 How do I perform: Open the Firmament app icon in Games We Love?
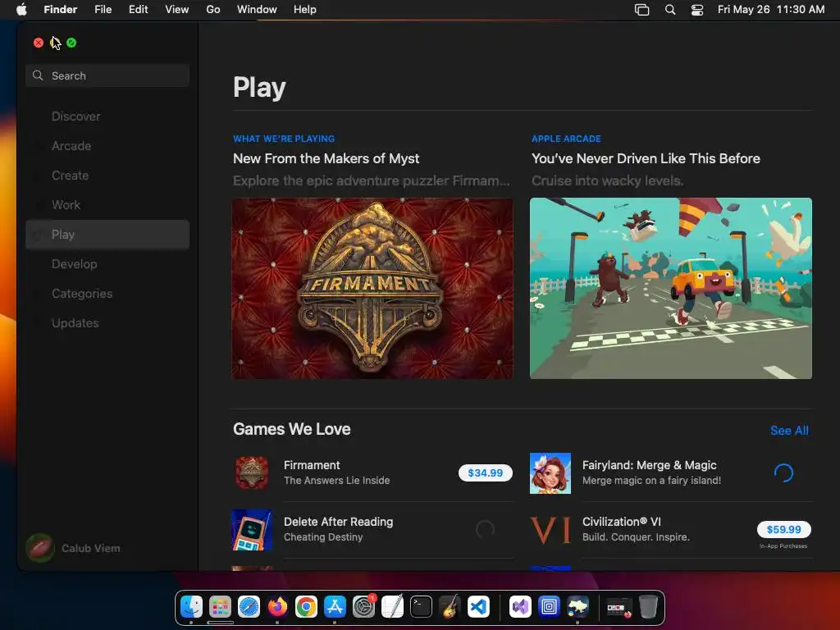pyautogui.click(x=252, y=473)
